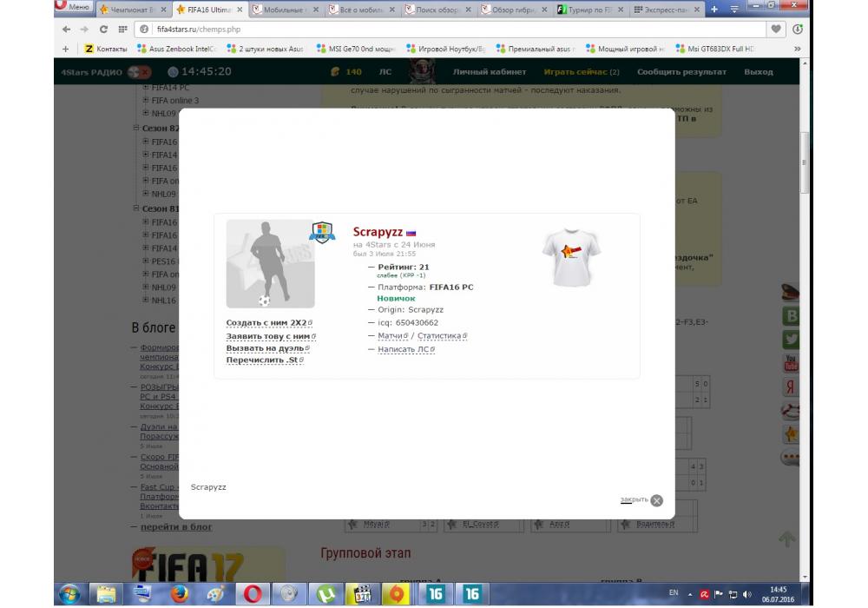Open Играть сейчас (2)

[582, 71]
